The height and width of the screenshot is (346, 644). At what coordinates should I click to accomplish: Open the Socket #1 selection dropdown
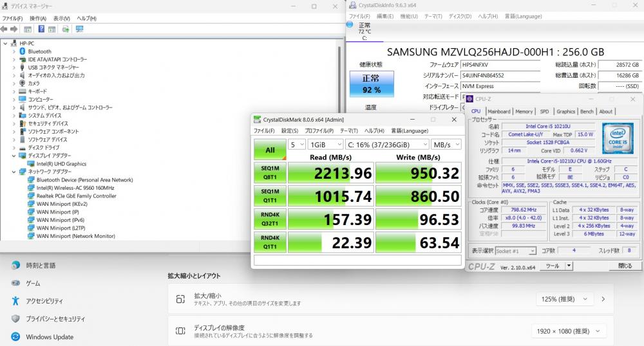click(x=516, y=251)
